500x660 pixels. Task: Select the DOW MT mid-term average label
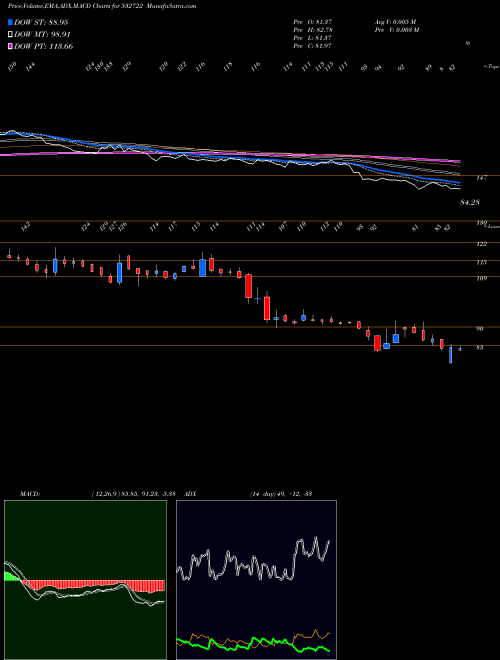43,35
